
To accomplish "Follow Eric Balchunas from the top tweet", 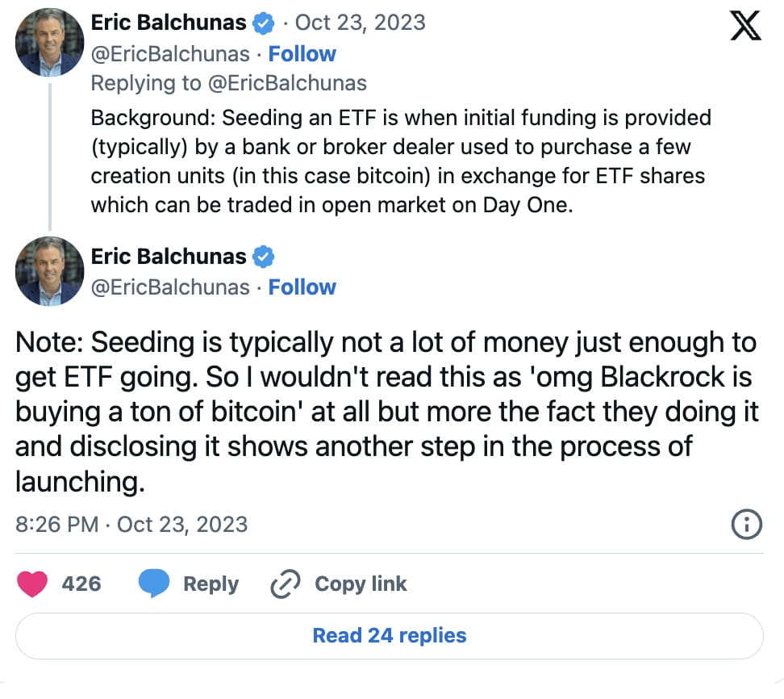I will pyautogui.click(x=302, y=53).
